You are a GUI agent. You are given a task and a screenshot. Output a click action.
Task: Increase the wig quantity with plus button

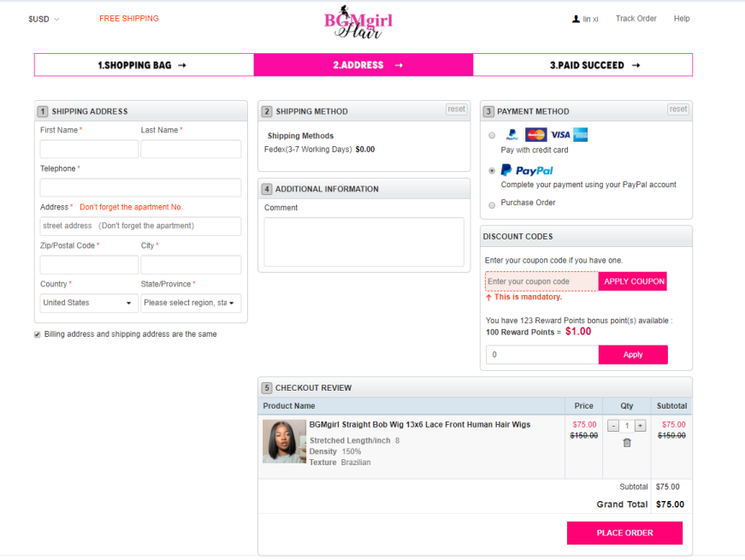coord(640,426)
